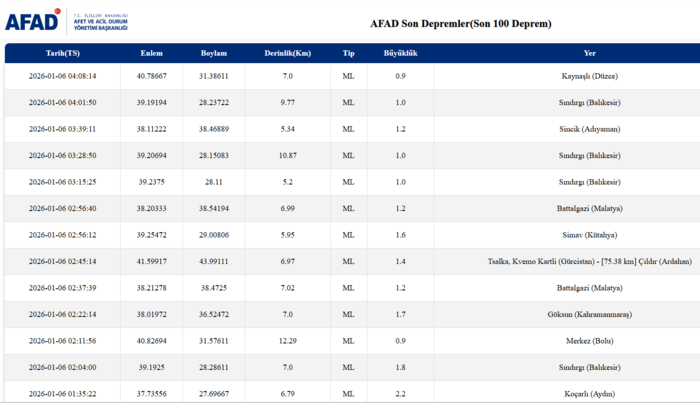Click the 2026-01-06 02:22:14 timestamp cell
This screenshot has width=700, height=403.
click(62, 314)
